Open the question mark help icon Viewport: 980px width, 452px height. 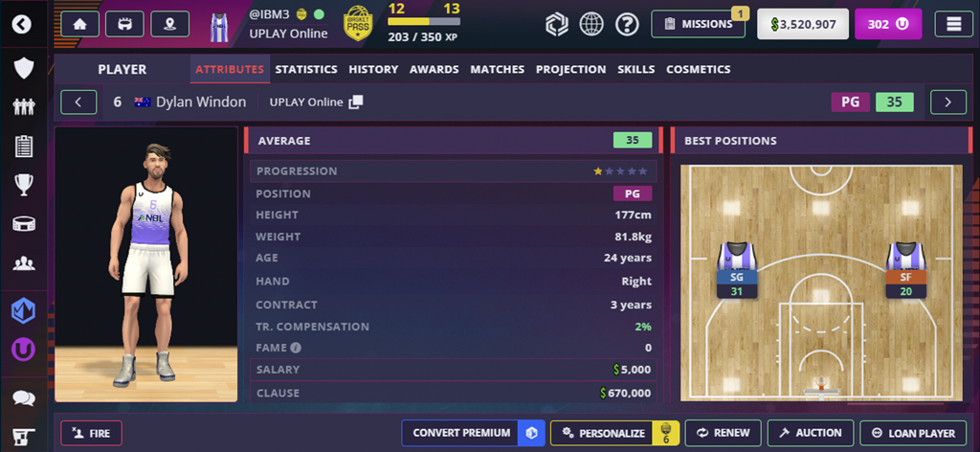pos(627,24)
